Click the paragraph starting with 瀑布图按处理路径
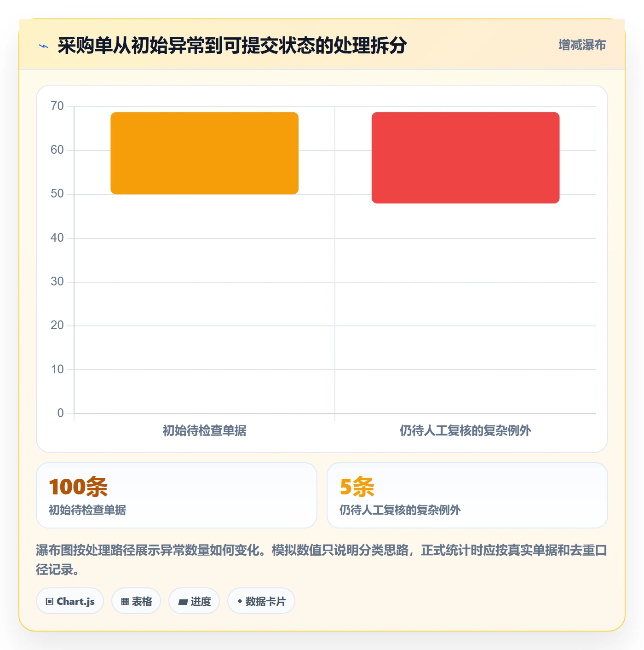 tap(322, 560)
